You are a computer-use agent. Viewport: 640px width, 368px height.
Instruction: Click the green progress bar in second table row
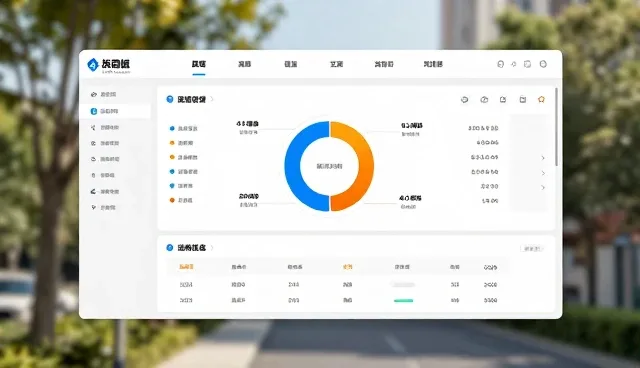point(404,301)
